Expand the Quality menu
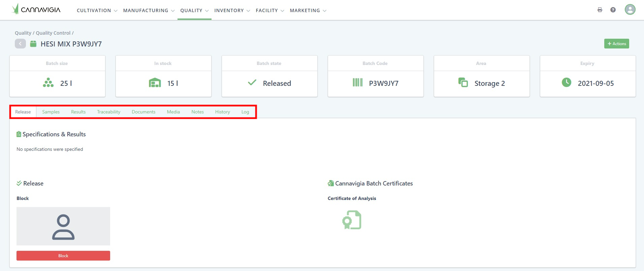This screenshot has width=644, height=271. click(x=194, y=10)
